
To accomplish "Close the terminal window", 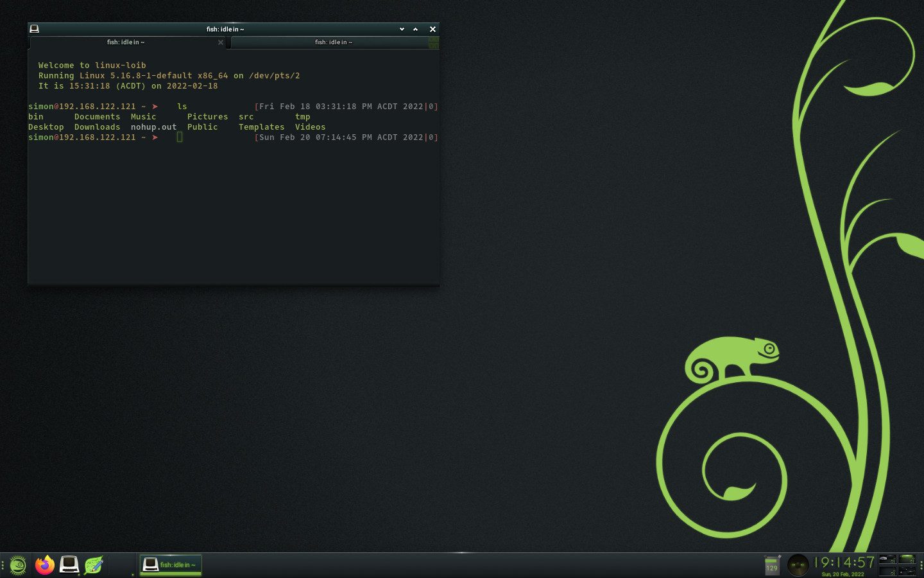I will point(432,29).
